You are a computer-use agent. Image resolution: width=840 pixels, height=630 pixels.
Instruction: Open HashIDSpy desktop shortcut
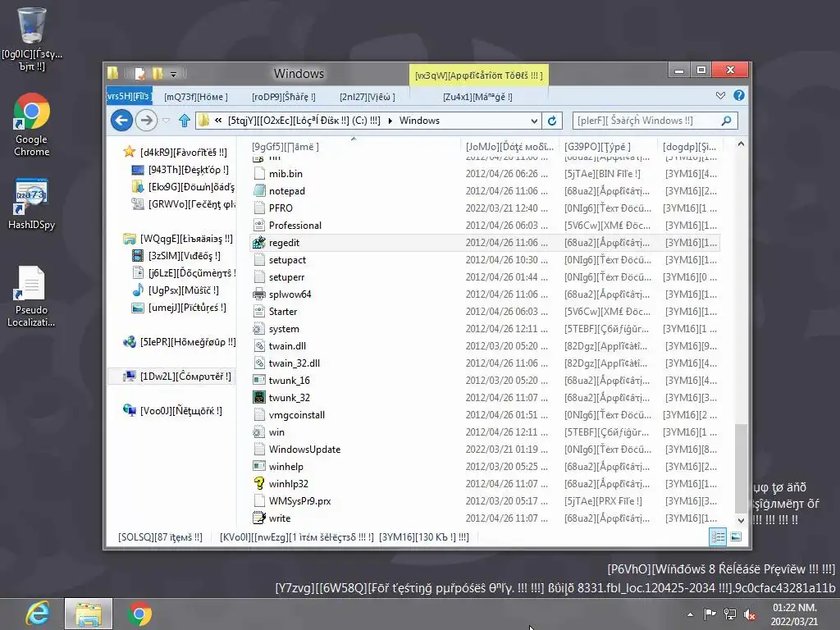tap(32, 204)
